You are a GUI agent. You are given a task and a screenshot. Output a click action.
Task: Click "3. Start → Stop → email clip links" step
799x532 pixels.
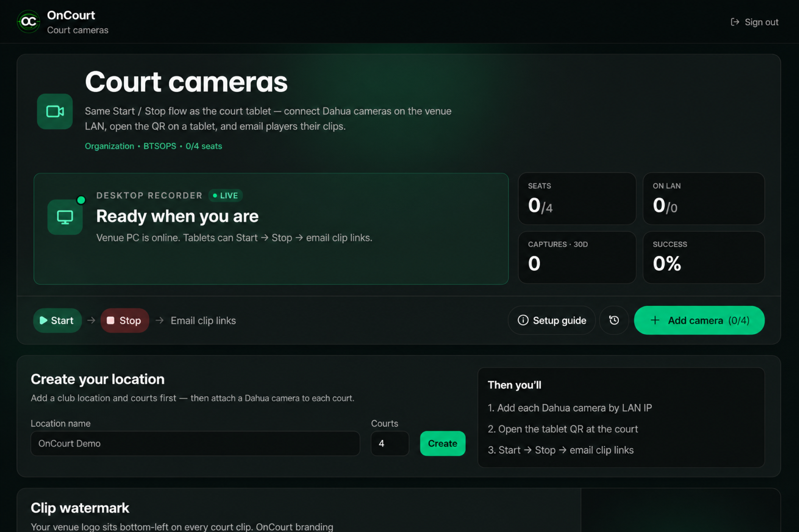click(x=561, y=450)
